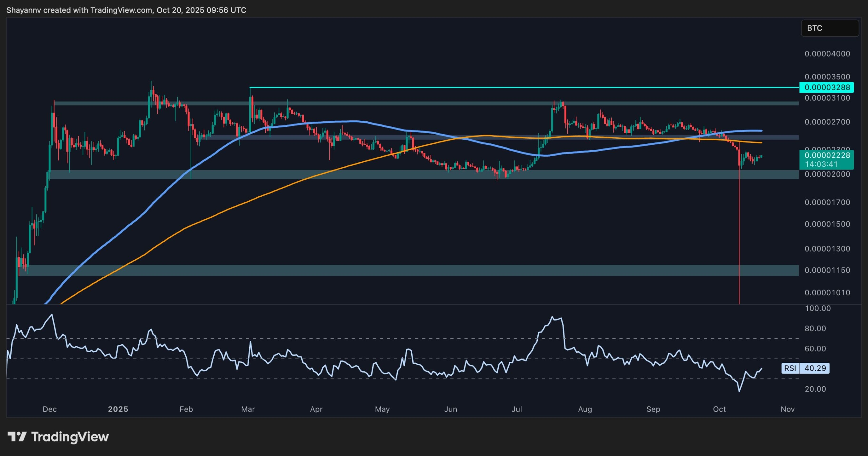
Task: Click the cyan 0.00003288 price label
Action: [827, 87]
